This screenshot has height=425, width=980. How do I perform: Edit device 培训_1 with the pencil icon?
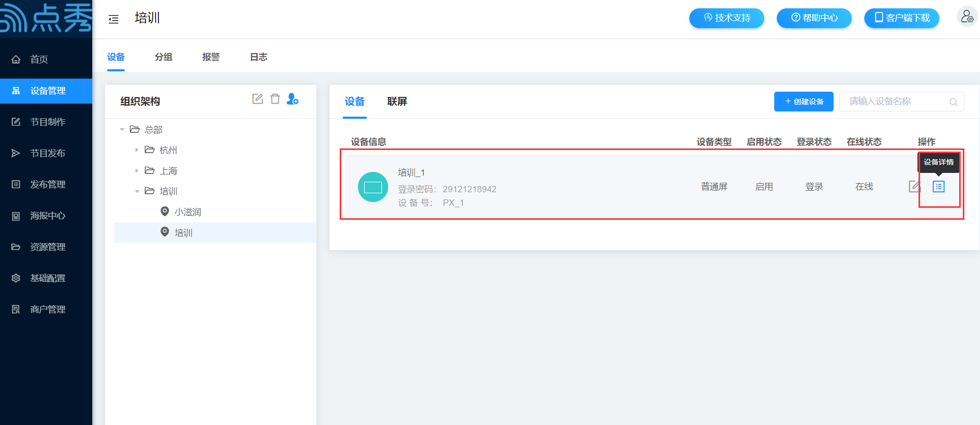click(914, 186)
